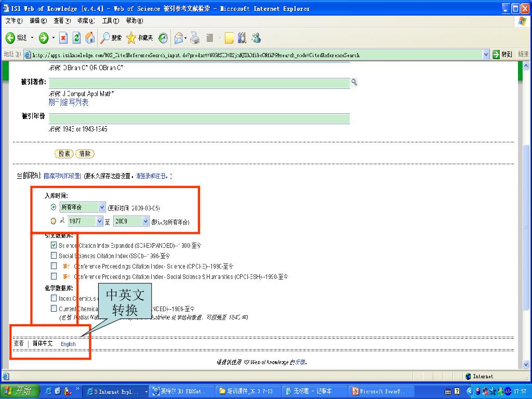532x399 pixels.
Task: Check CPCI Social Science & Humanities box
Action: [x=54, y=276]
